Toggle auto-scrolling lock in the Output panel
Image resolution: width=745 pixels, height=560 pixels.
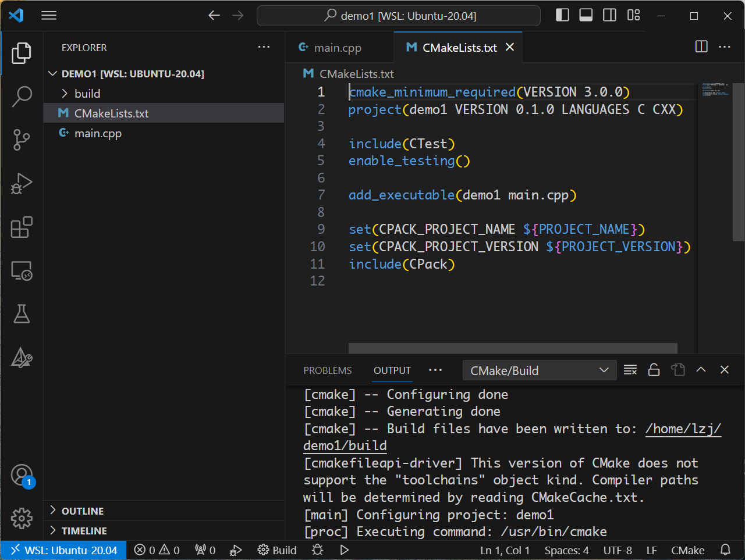[654, 370]
